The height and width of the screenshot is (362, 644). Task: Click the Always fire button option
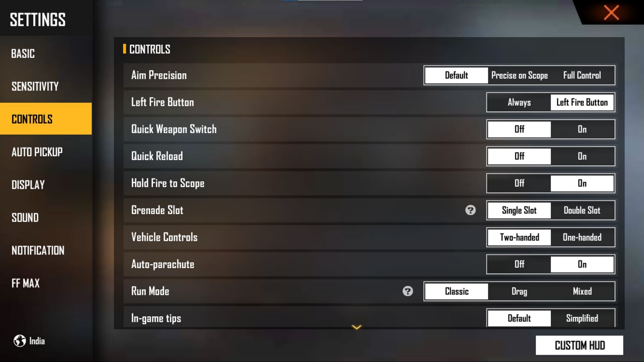coord(518,102)
